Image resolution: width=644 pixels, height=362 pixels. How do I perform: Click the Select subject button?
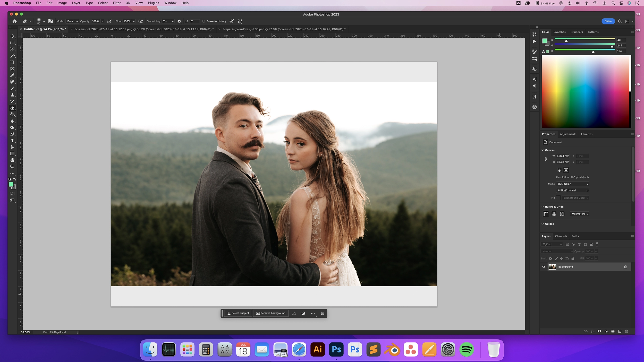[x=238, y=313]
